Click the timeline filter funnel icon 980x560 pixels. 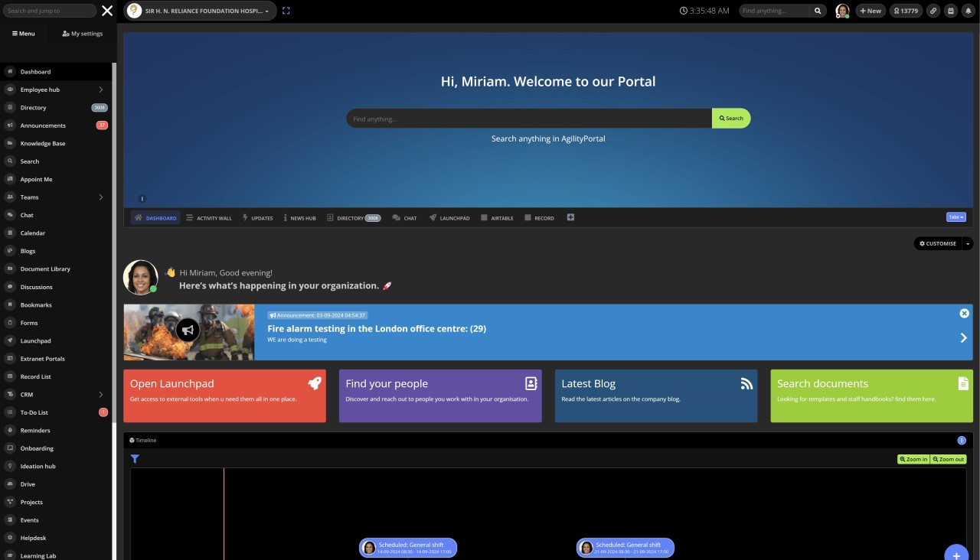click(135, 459)
